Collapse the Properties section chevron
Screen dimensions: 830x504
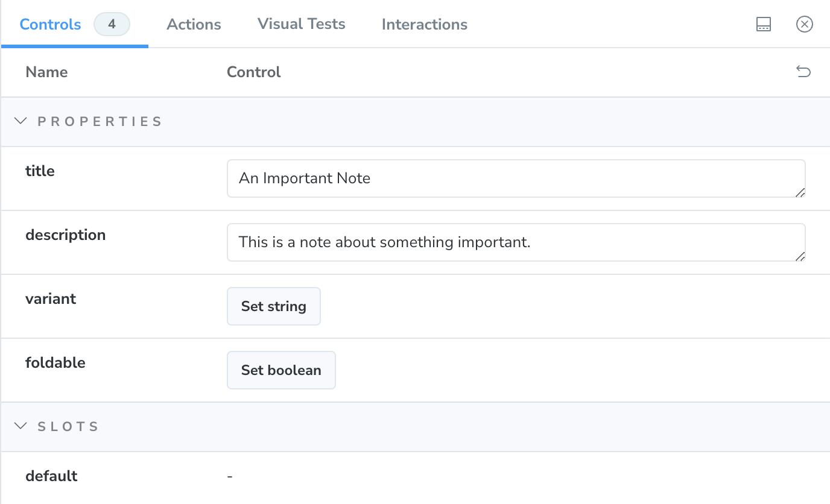pyautogui.click(x=21, y=121)
